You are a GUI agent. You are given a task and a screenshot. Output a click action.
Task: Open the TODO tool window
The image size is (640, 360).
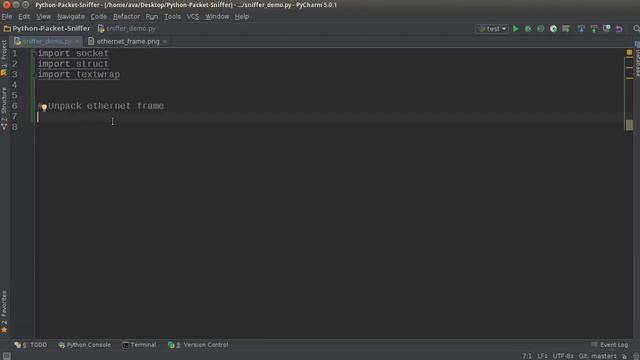[x=31, y=345]
